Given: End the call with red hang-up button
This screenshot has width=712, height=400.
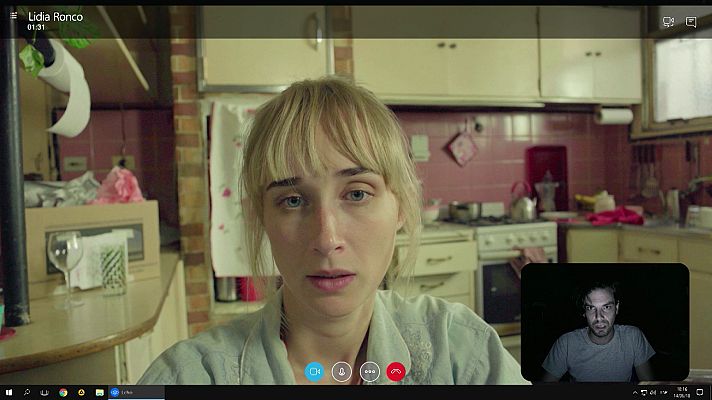Looking at the screenshot, I should pyautogui.click(x=397, y=371).
